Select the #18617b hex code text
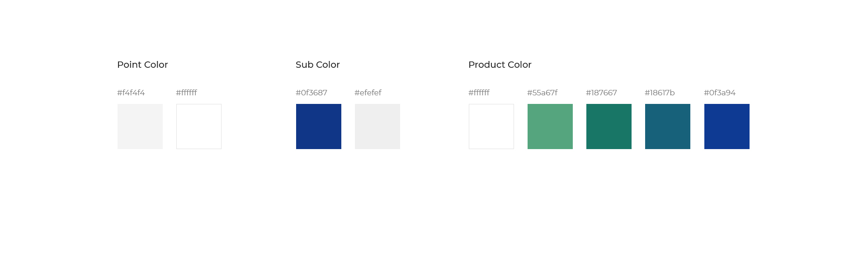 (660, 93)
